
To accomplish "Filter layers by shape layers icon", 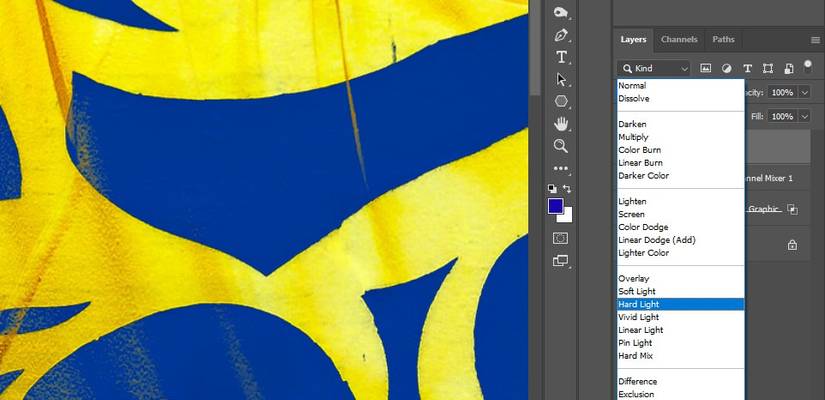I will tap(768, 68).
